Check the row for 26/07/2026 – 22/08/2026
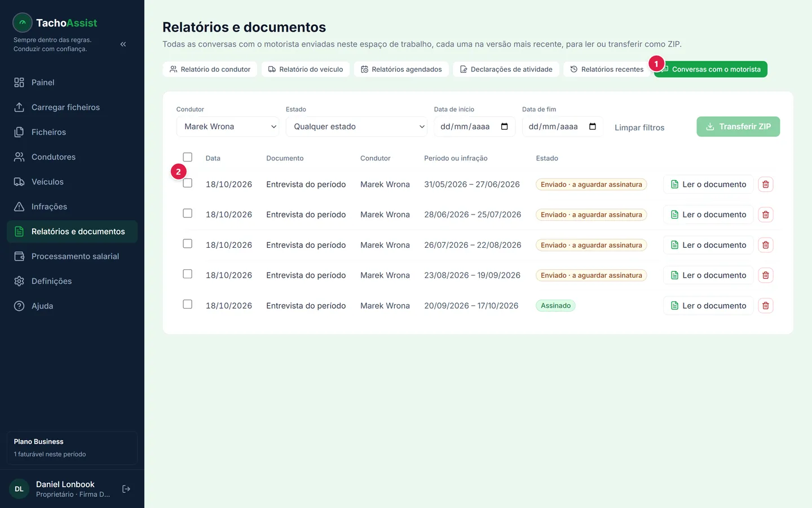 pyautogui.click(x=188, y=244)
